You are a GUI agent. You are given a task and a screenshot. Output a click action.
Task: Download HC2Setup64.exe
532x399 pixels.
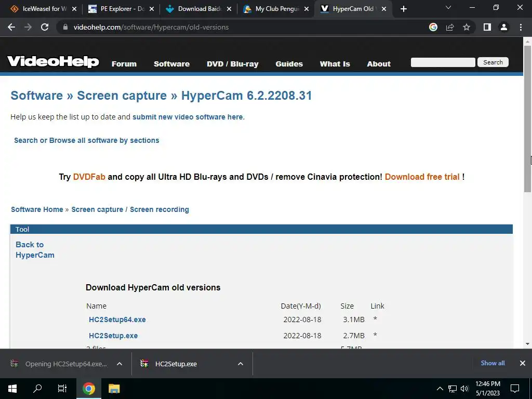point(117,320)
